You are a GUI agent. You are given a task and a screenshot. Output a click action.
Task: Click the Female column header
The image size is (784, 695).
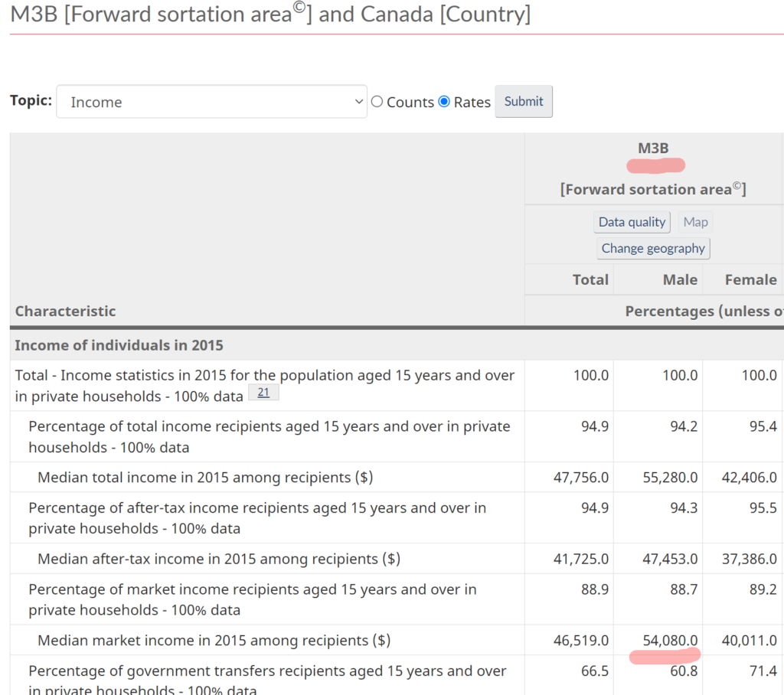(751, 279)
